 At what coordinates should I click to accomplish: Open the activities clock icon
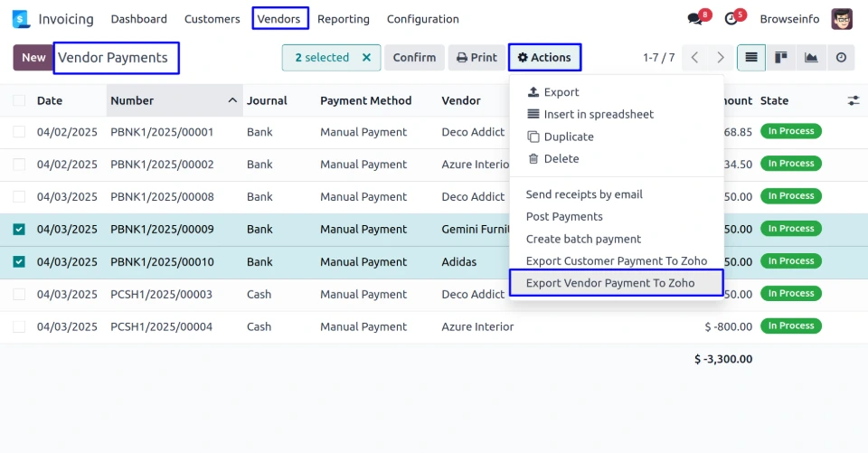pos(731,19)
